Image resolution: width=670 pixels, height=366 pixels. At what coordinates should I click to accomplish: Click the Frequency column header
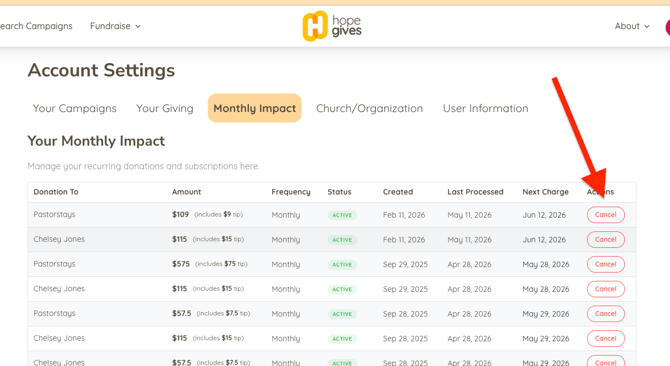click(x=291, y=192)
